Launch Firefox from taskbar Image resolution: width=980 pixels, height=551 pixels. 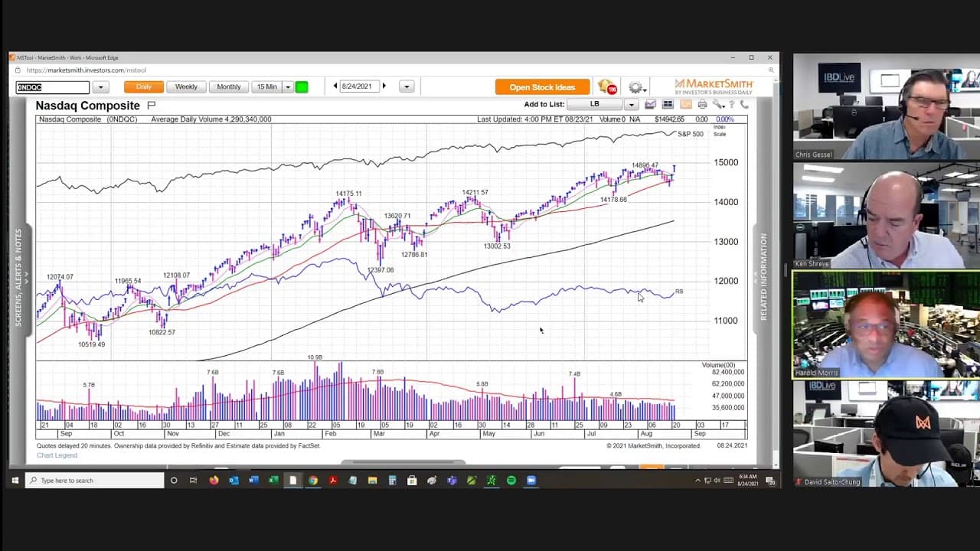(214, 481)
